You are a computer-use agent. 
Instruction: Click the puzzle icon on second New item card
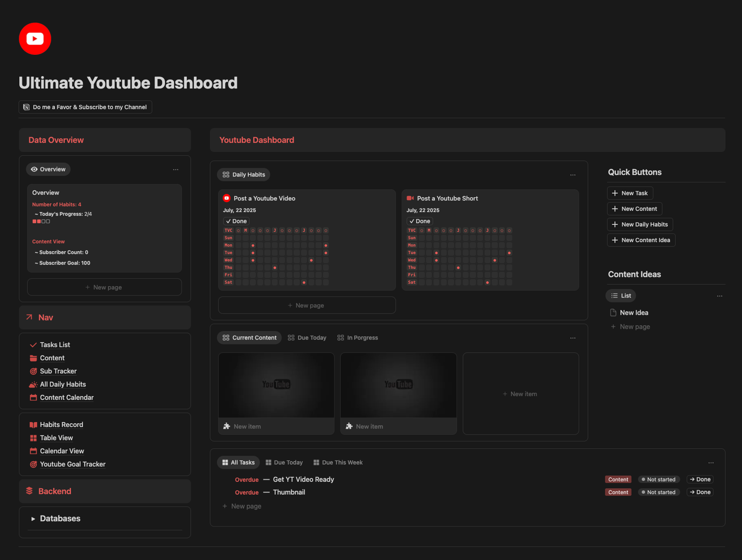349,426
